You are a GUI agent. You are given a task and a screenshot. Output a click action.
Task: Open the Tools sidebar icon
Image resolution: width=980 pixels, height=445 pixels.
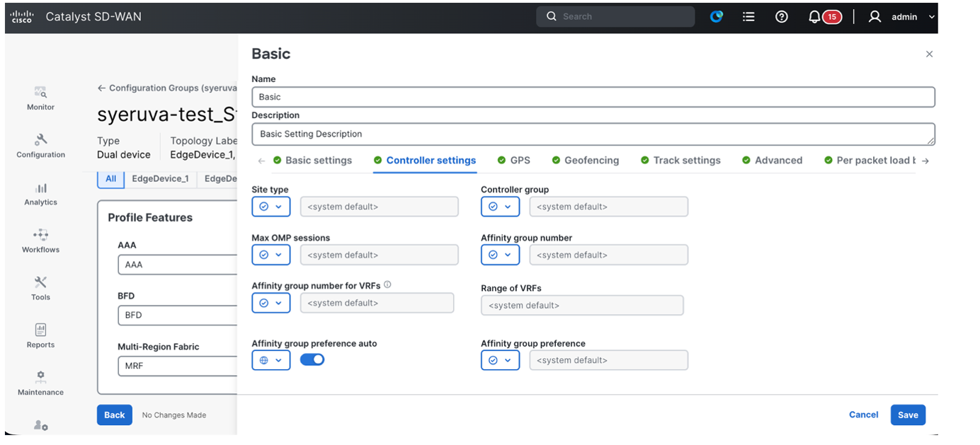40,282
